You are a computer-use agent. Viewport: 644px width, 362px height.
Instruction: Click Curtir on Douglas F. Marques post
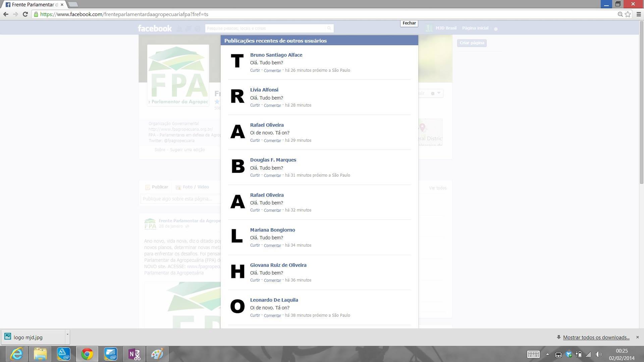(255, 175)
